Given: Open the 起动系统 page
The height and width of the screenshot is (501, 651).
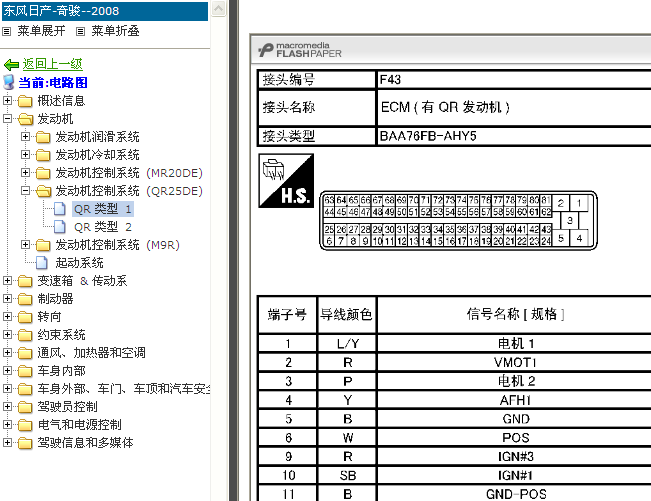Looking at the screenshot, I should point(79,263).
